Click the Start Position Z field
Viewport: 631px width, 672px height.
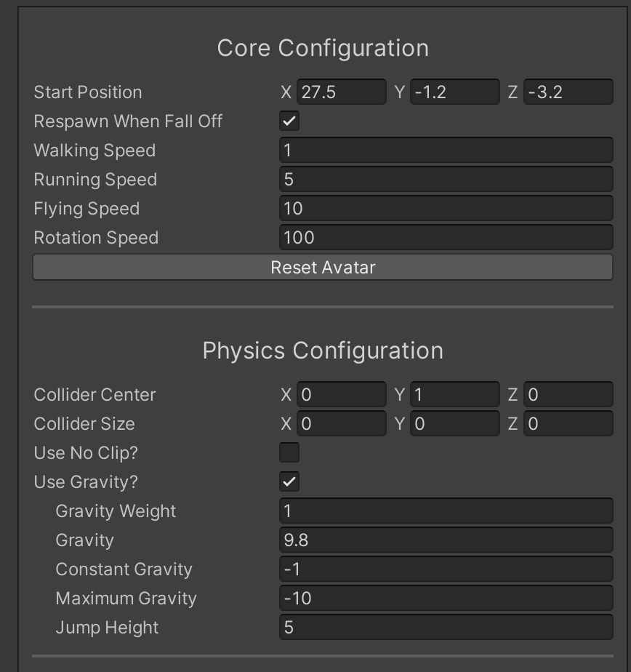pos(568,92)
